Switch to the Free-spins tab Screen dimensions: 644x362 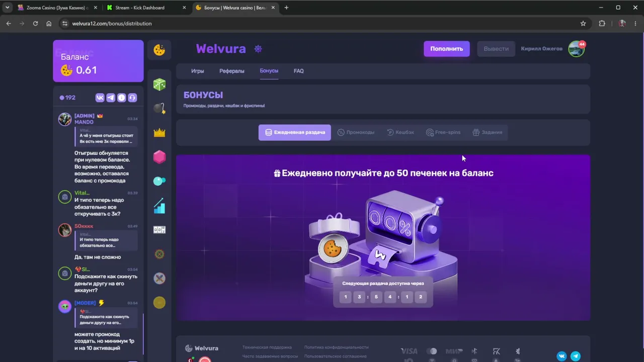(443, 132)
